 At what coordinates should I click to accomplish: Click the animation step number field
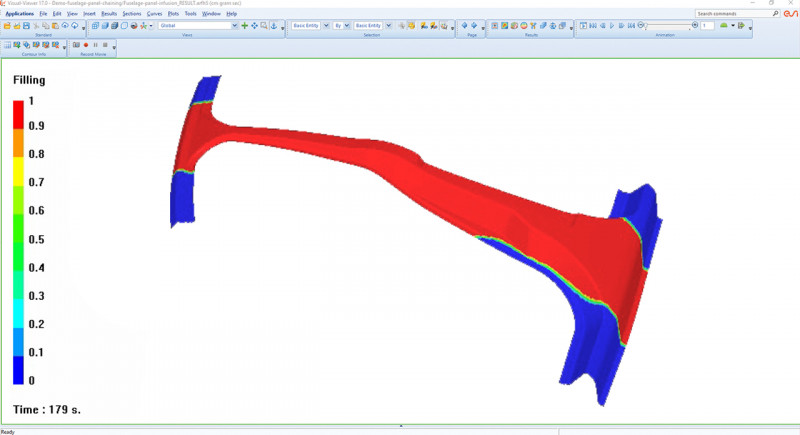[x=707, y=25]
